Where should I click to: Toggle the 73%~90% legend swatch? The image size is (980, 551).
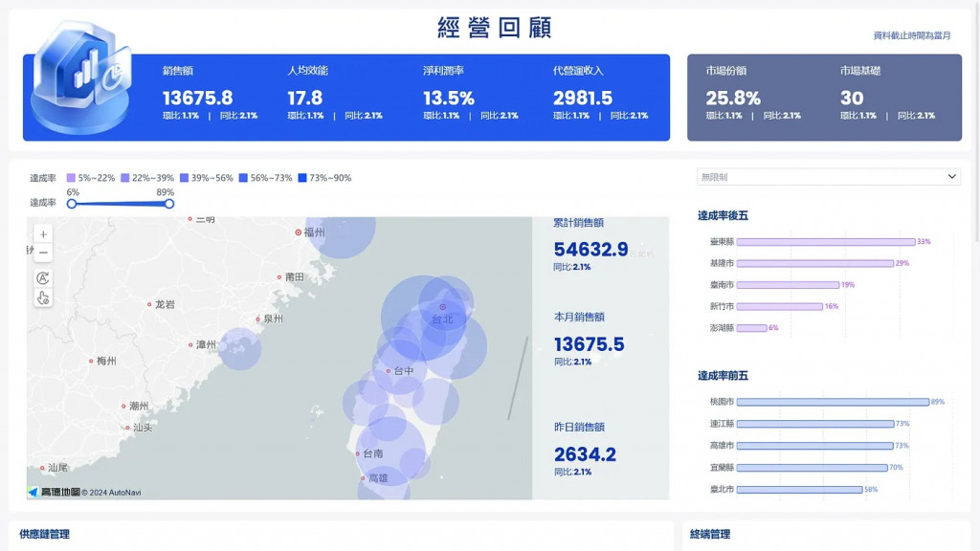(x=302, y=178)
